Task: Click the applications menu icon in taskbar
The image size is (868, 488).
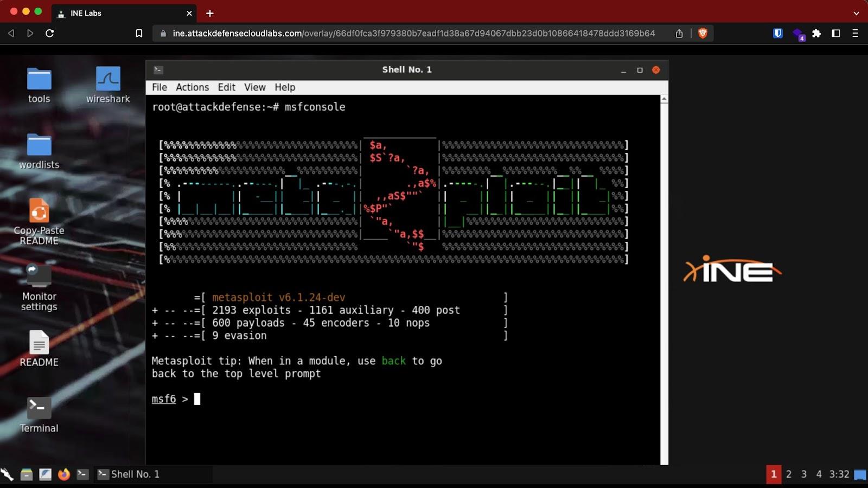Action: coord(7,474)
